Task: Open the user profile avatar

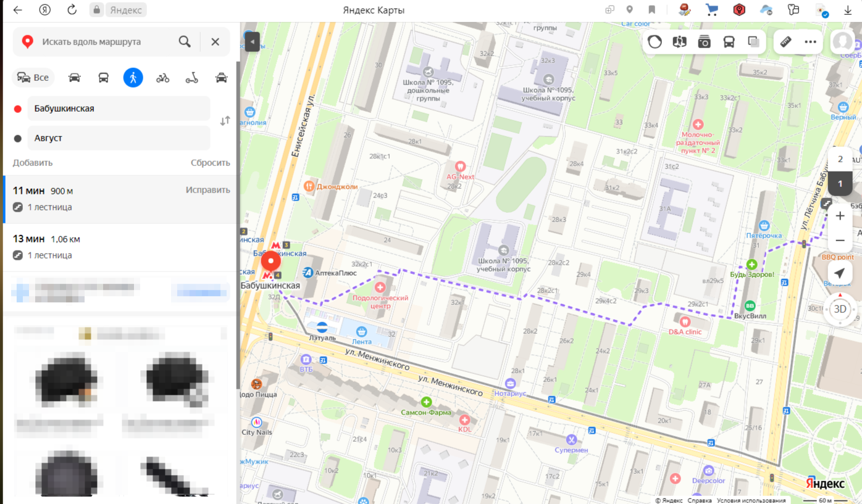Action: pyautogui.click(x=842, y=42)
